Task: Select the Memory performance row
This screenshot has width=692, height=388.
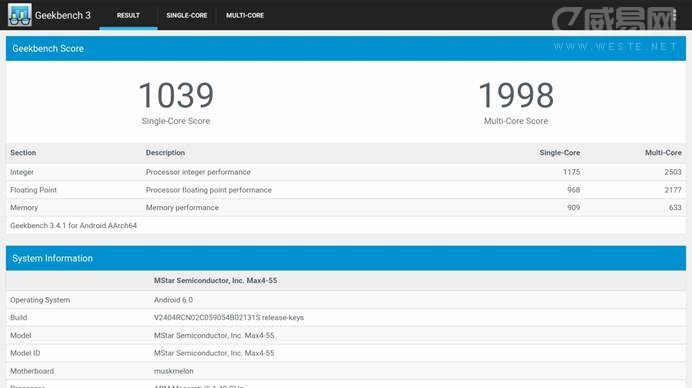Action: [346, 207]
